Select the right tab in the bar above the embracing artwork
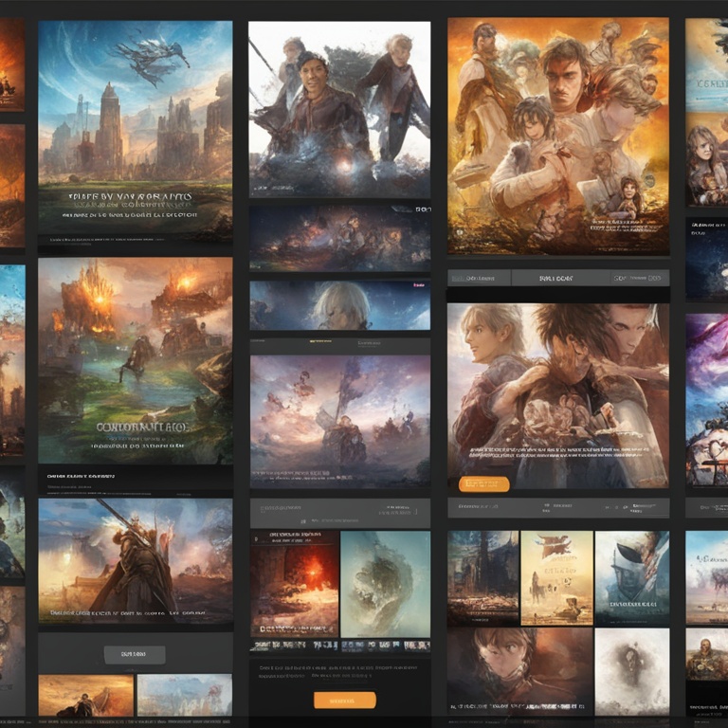Screen dimensions: 728x728 coord(640,278)
